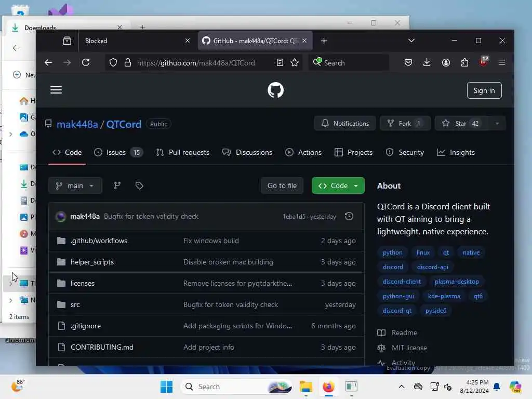Show hidden system tray icons
The width and height of the screenshot is (532, 399).
pos(402,387)
